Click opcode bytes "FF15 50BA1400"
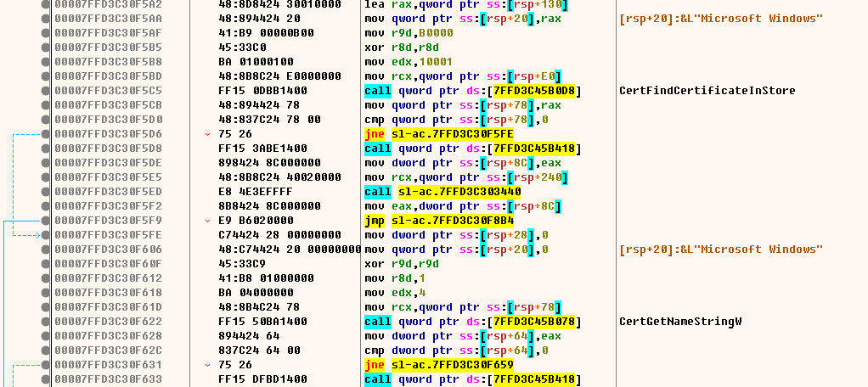The height and width of the screenshot is (387, 868). pos(263,321)
